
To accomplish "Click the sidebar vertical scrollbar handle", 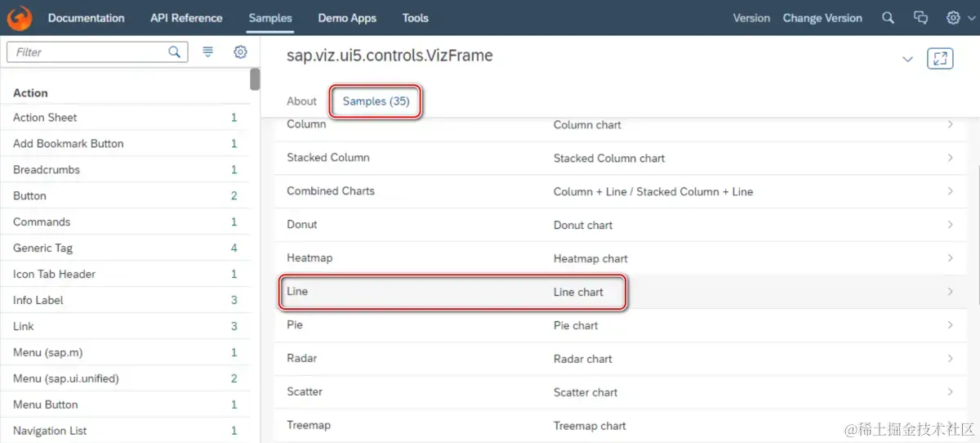I will (x=255, y=79).
